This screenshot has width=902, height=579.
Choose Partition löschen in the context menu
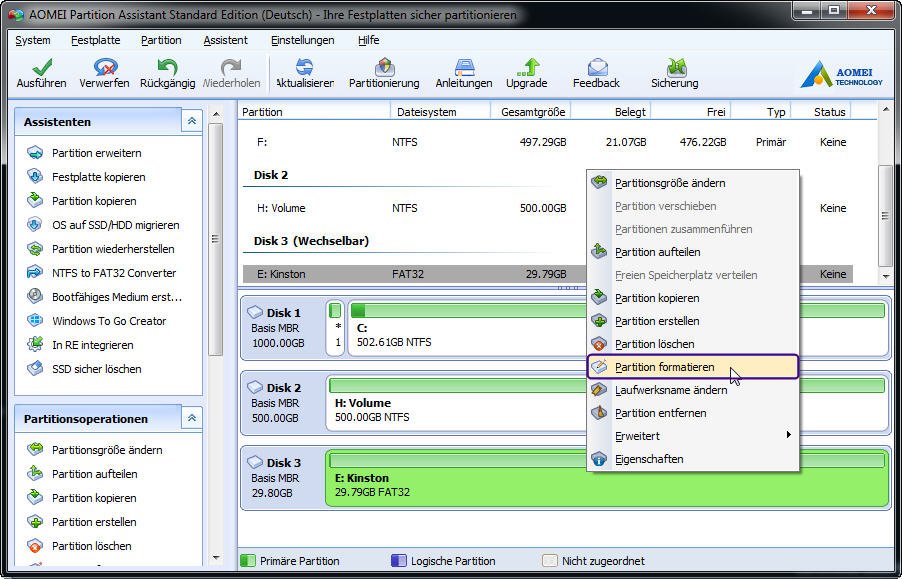[x=693, y=344]
